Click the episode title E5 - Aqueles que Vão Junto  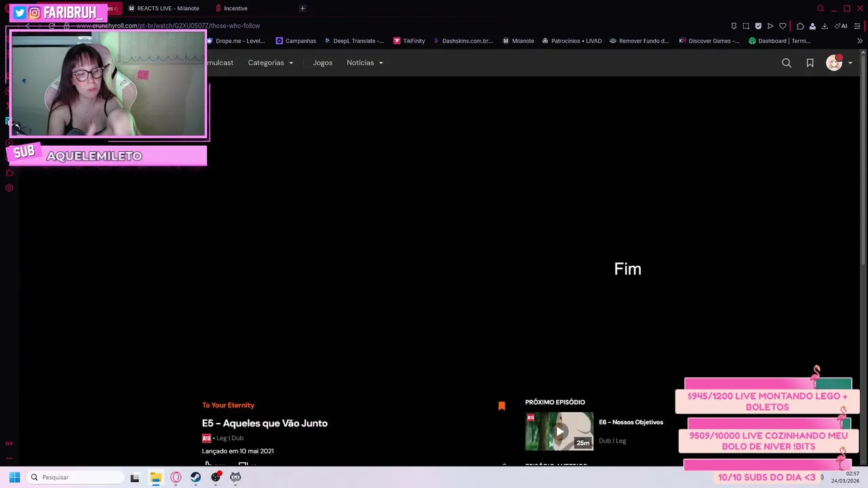click(264, 423)
